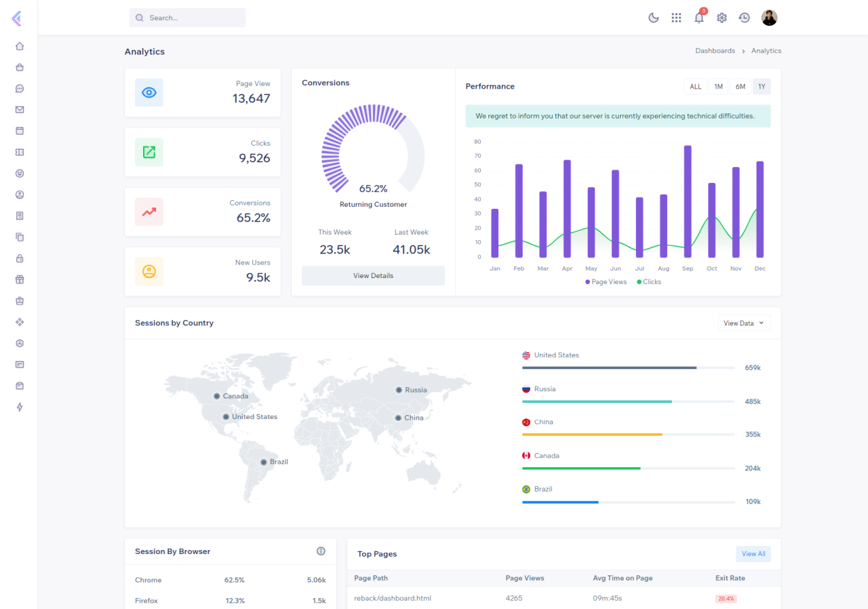Open the calendar sidebar icon
Screen dimensions: 868x609
[x=20, y=131]
